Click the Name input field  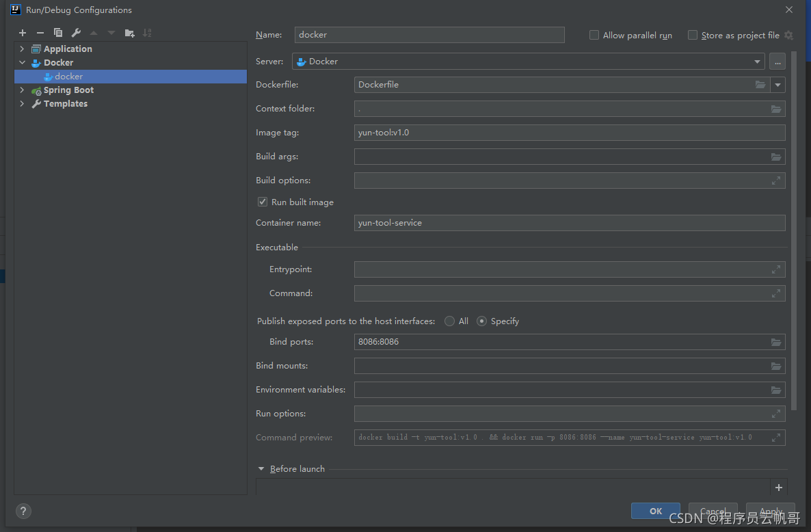[x=429, y=35]
